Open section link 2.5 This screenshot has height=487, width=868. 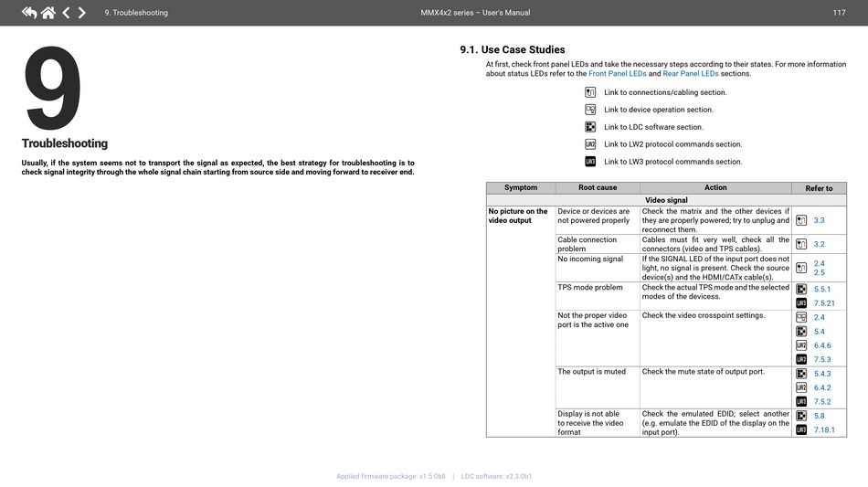pos(819,272)
